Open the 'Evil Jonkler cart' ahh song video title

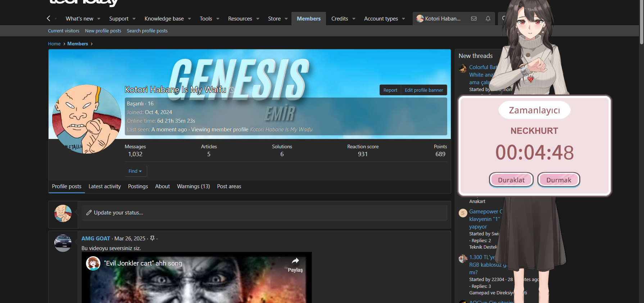point(143,263)
